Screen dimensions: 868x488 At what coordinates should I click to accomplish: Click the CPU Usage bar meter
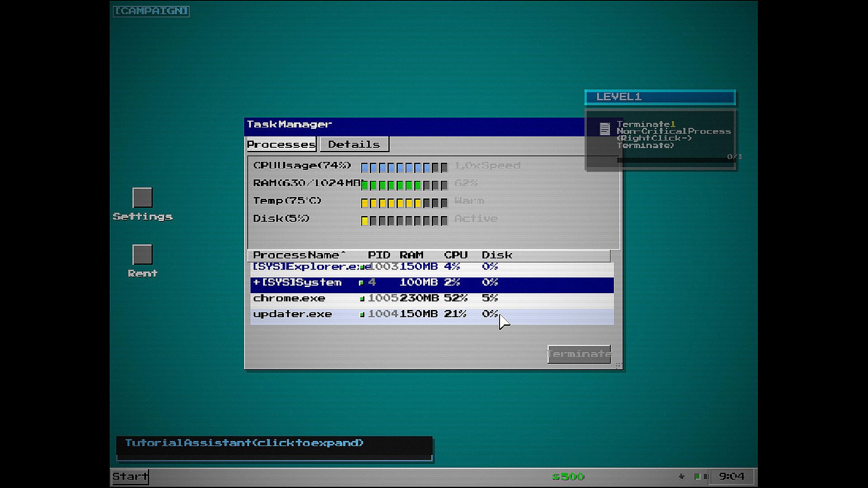click(404, 168)
